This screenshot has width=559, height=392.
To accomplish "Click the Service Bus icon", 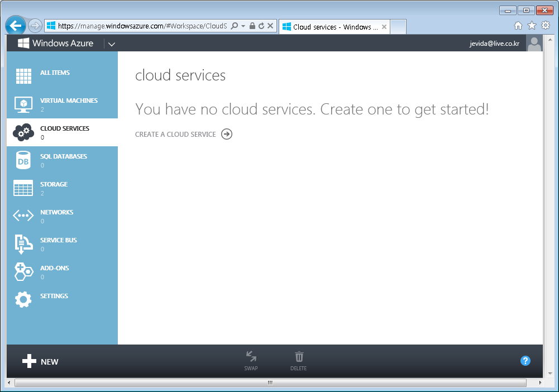I will click(x=23, y=244).
